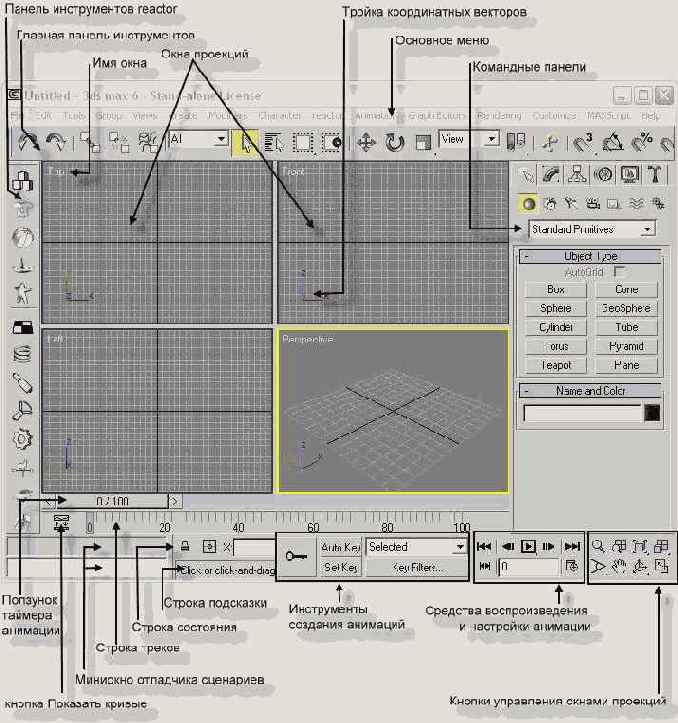Select the Select and Rotate tool

point(395,142)
